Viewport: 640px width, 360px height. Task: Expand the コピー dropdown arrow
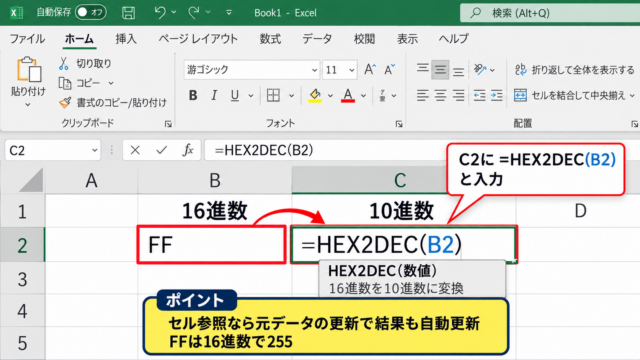pos(111,83)
